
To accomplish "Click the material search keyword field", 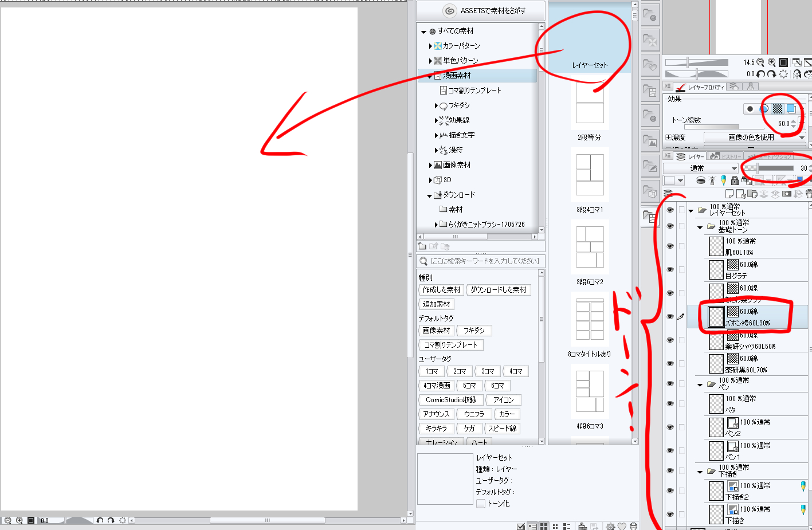I will (480, 261).
